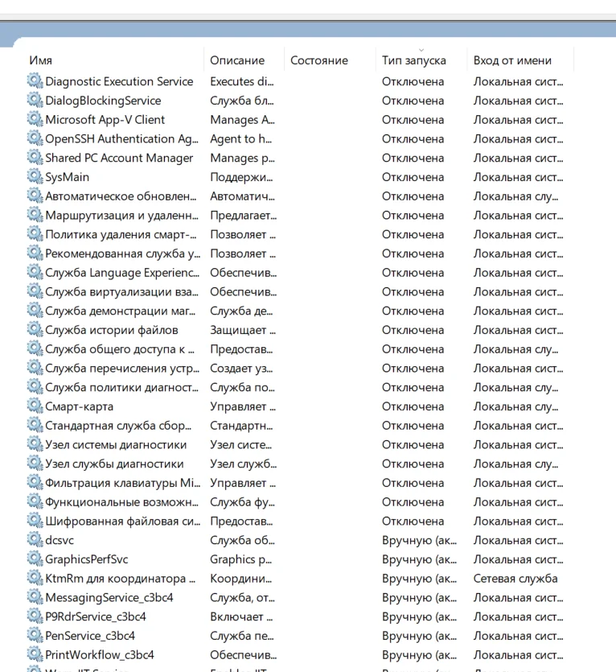Click the gear icon of Фильтрация клавиатуры

pyautogui.click(x=35, y=483)
